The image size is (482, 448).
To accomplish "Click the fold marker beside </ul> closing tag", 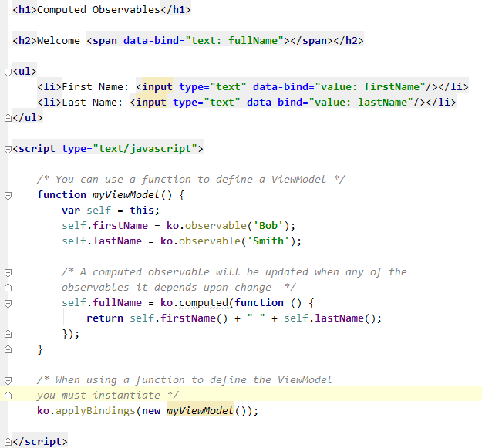I will click(x=8, y=118).
